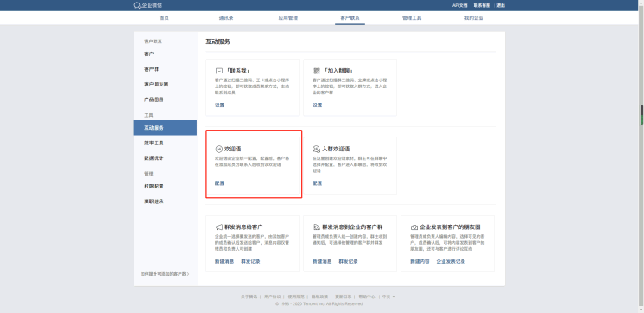Click the 入群欢迎语 group chat icon
This screenshot has width=644, height=313.
(317, 149)
